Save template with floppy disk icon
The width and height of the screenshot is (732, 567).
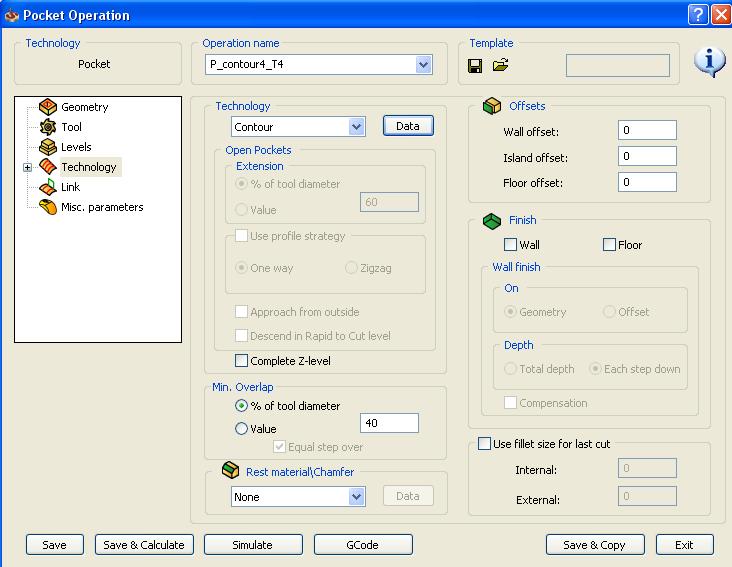coord(475,65)
